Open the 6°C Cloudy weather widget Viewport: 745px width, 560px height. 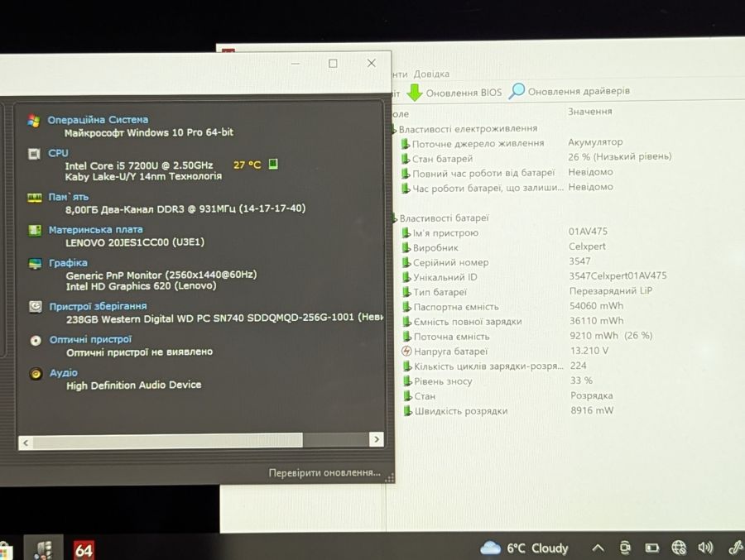(524, 548)
